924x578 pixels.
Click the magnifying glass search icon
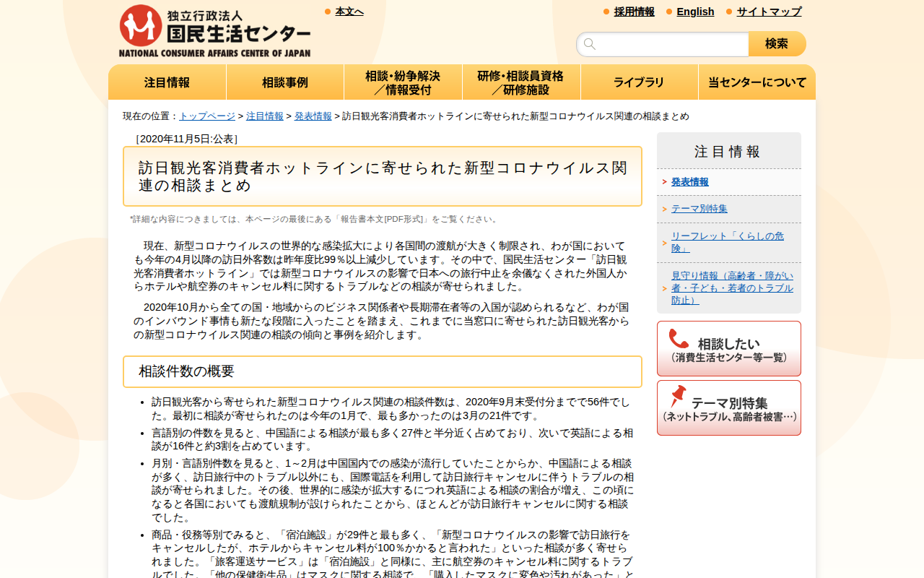tap(589, 43)
